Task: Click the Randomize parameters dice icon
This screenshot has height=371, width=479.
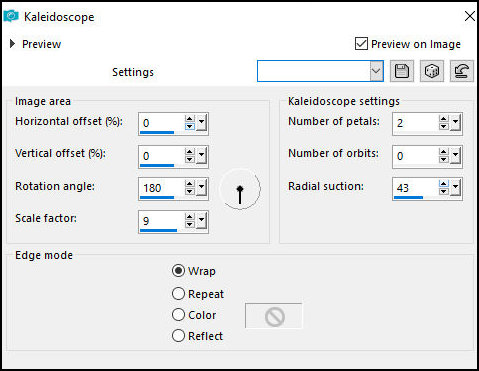Action: [x=432, y=71]
